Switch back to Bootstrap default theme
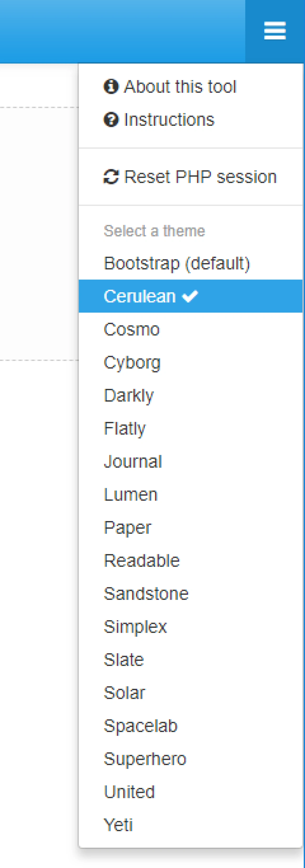This screenshot has height=868, width=305. (178, 263)
